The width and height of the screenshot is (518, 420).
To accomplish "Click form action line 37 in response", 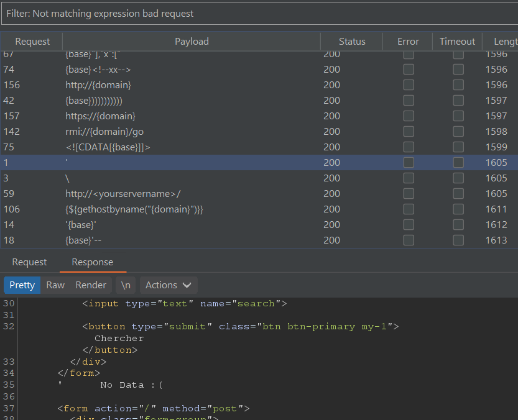I will [153, 408].
